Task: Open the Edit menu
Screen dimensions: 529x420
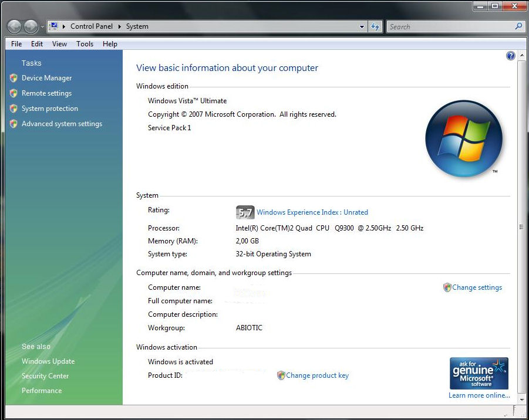Action: pos(37,44)
